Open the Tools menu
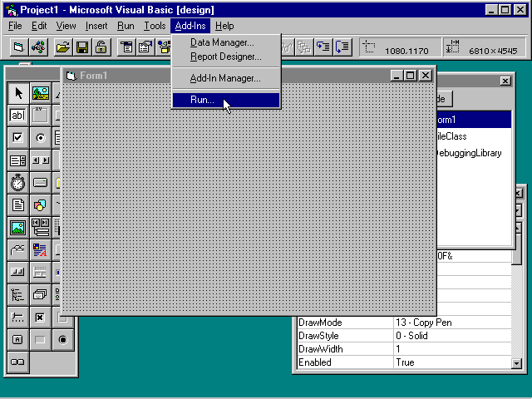The image size is (532, 399). pyautogui.click(x=155, y=26)
